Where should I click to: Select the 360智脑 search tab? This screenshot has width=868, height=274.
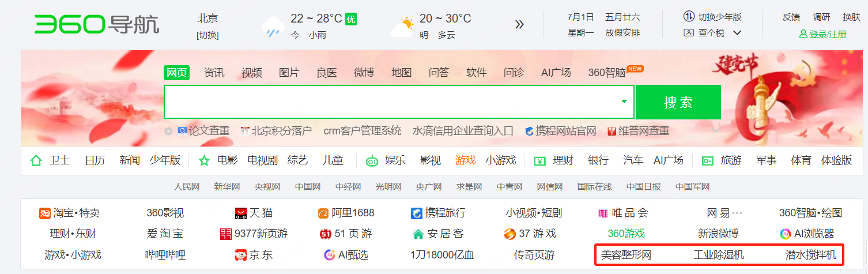coord(607,73)
